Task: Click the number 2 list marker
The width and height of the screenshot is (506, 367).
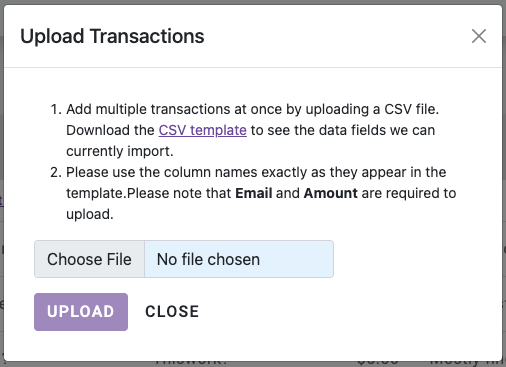Action: (56, 172)
